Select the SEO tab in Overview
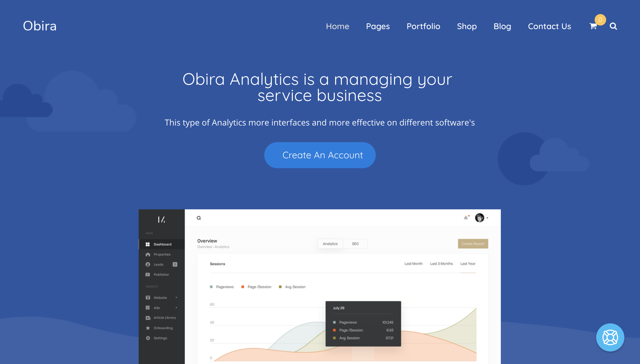This screenshot has height=364, width=640. pos(355,243)
